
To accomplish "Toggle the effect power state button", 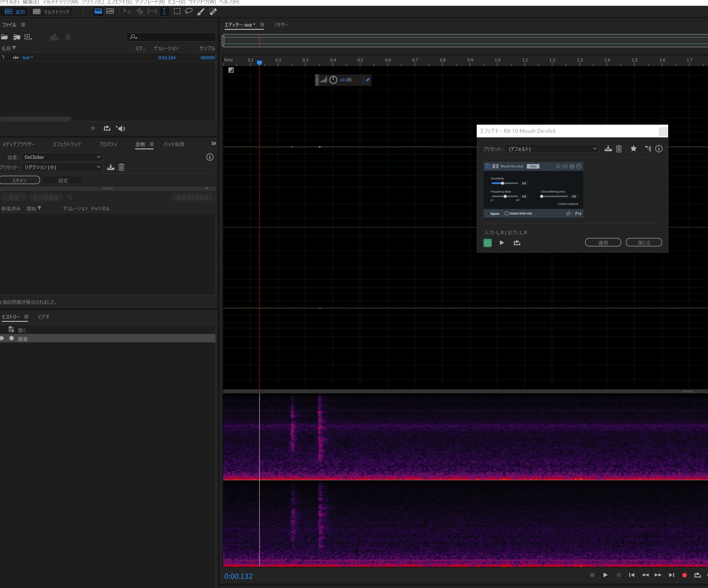I will point(488,243).
